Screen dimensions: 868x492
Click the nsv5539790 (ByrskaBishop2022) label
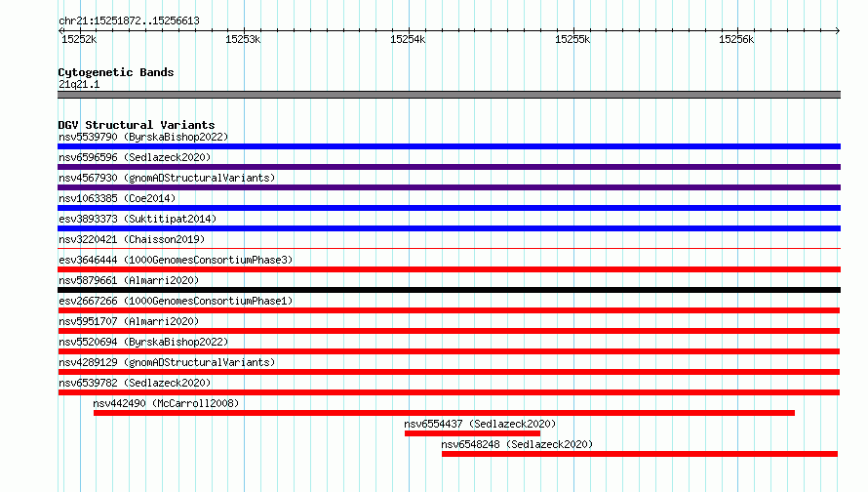click(x=143, y=137)
